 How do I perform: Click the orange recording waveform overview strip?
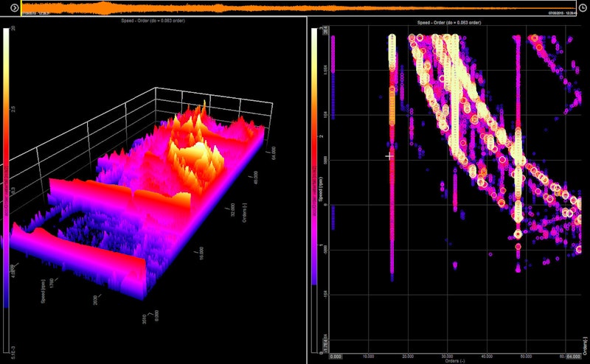pyautogui.click(x=299, y=8)
